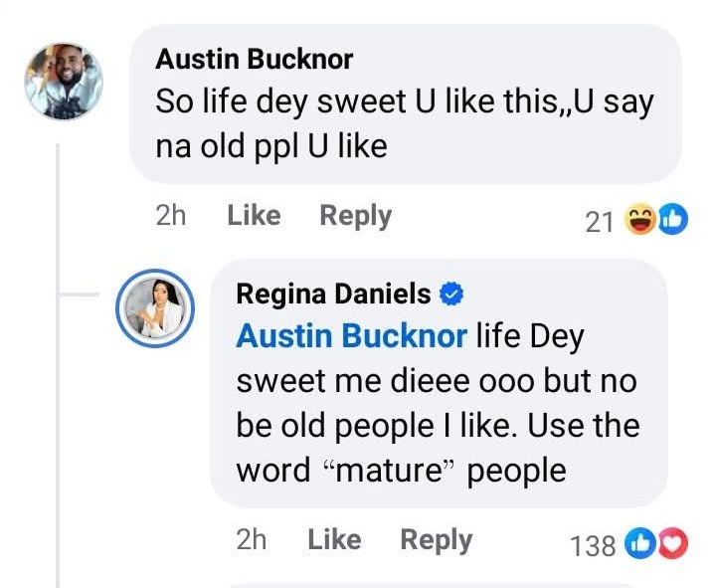This screenshot has height=588, width=716.
Task: Open the Austin Bucknor mention in Regina's reply
Action: pos(351,336)
